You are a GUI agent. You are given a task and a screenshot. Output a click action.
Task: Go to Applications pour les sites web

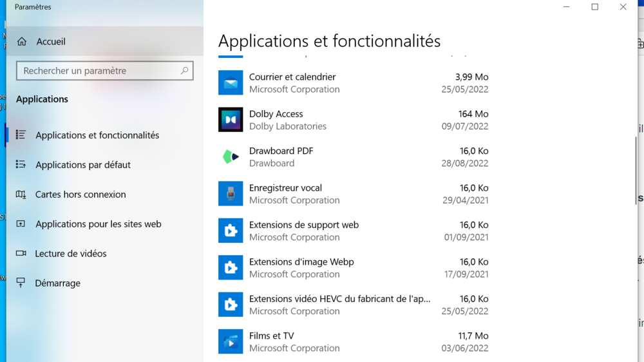point(98,224)
